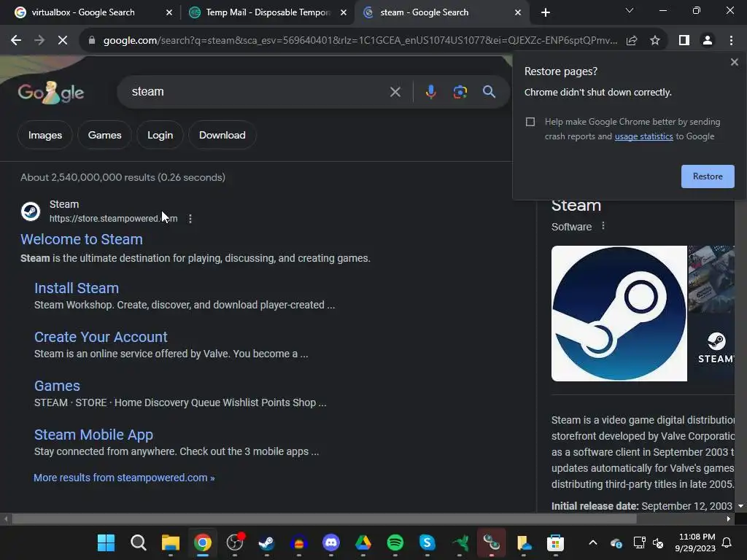The image size is (747, 560).
Task: Open the clock and date in the taskbar
Action: [x=695, y=542]
